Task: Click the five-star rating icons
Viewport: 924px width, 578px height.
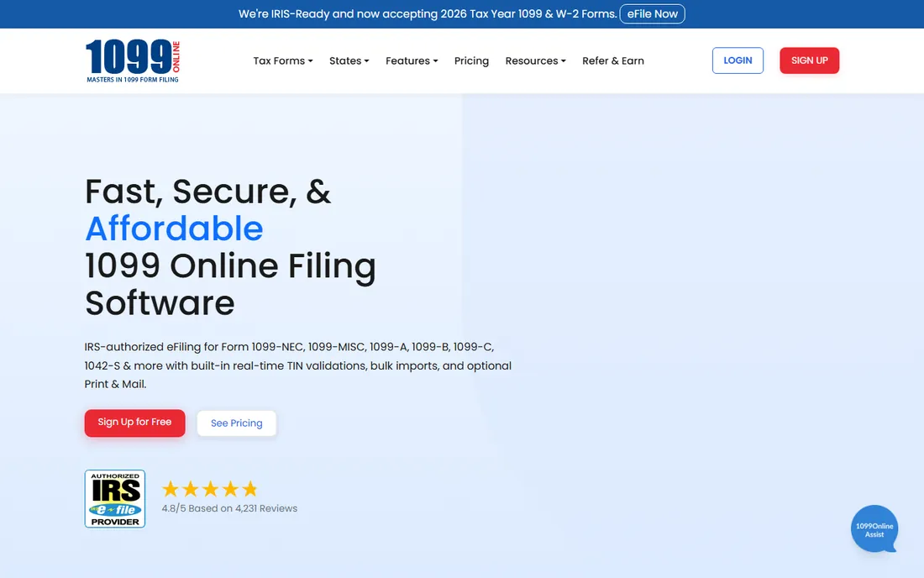Action: pyautogui.click(x=210, y=489)
